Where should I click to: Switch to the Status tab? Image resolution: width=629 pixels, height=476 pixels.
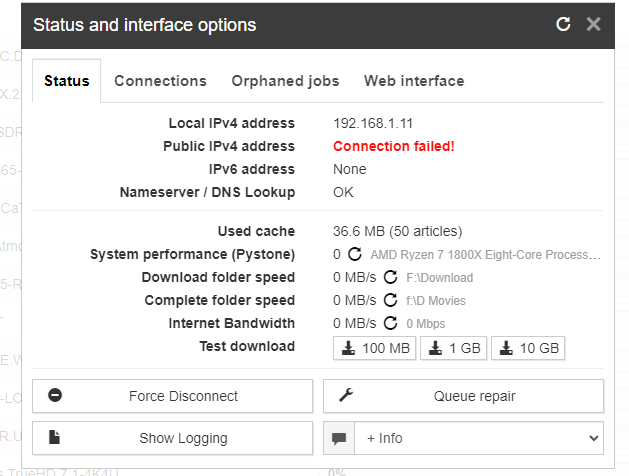pos(67,81)
